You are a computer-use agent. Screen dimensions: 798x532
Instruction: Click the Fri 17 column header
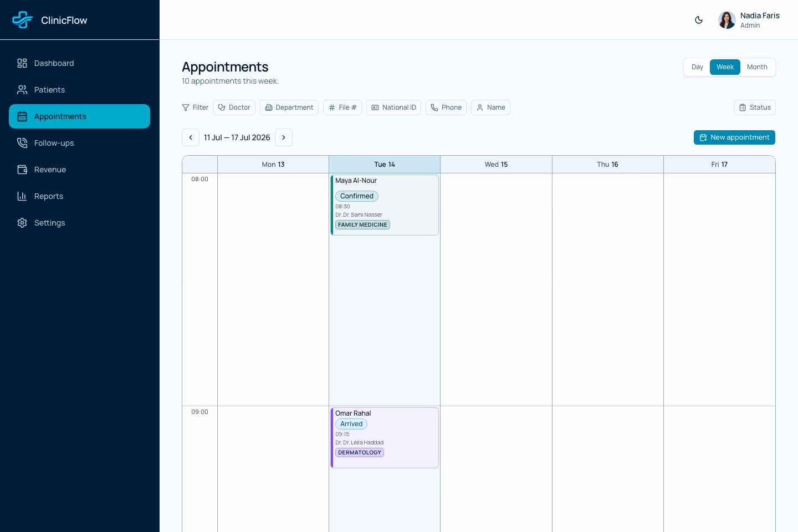click(719, 165)
